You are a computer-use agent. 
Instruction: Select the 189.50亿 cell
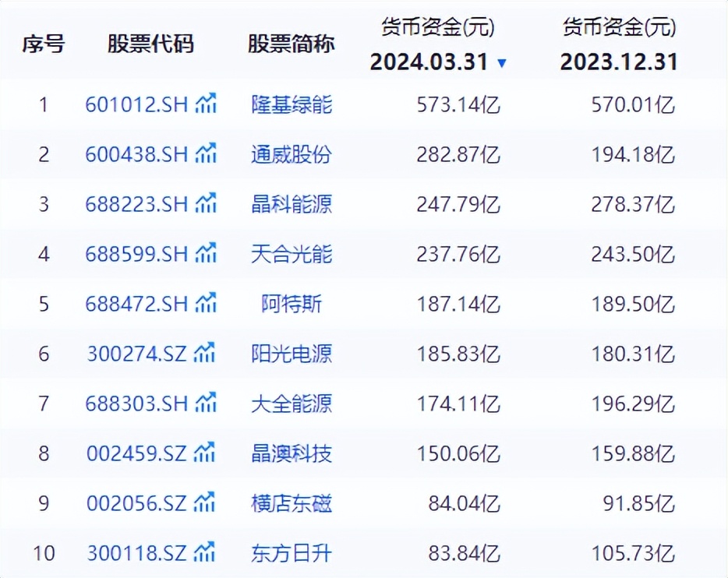click(633, 305)
